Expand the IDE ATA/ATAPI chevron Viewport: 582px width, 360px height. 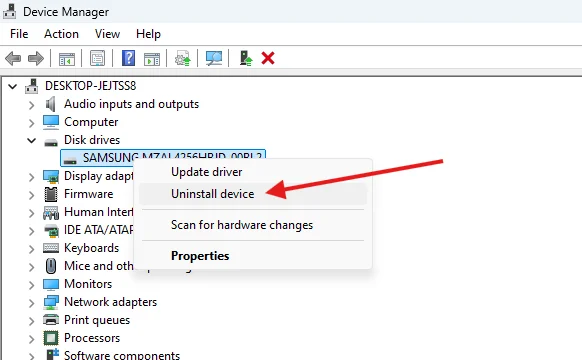[x=32, y=231]
